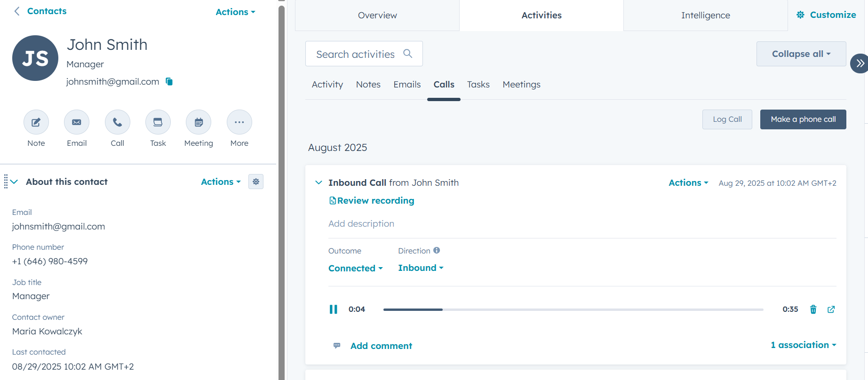Click the Call phone icon
868x380 pixels.
click(118, 122)
